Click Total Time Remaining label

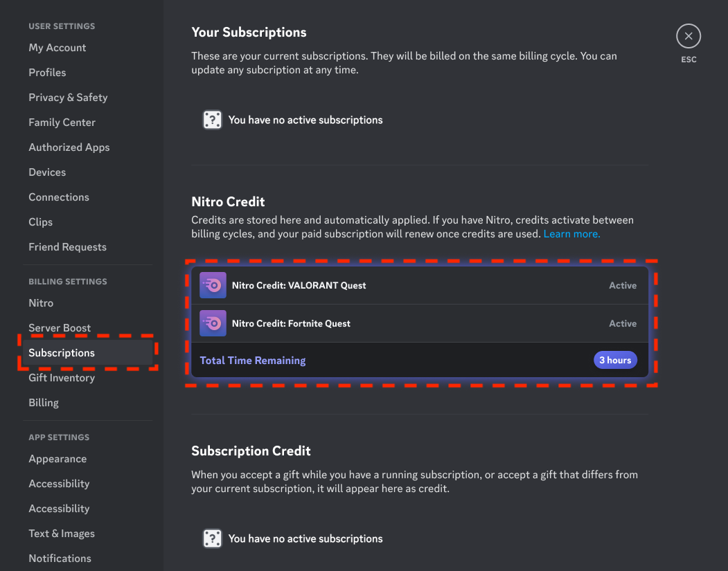[253, 361]
